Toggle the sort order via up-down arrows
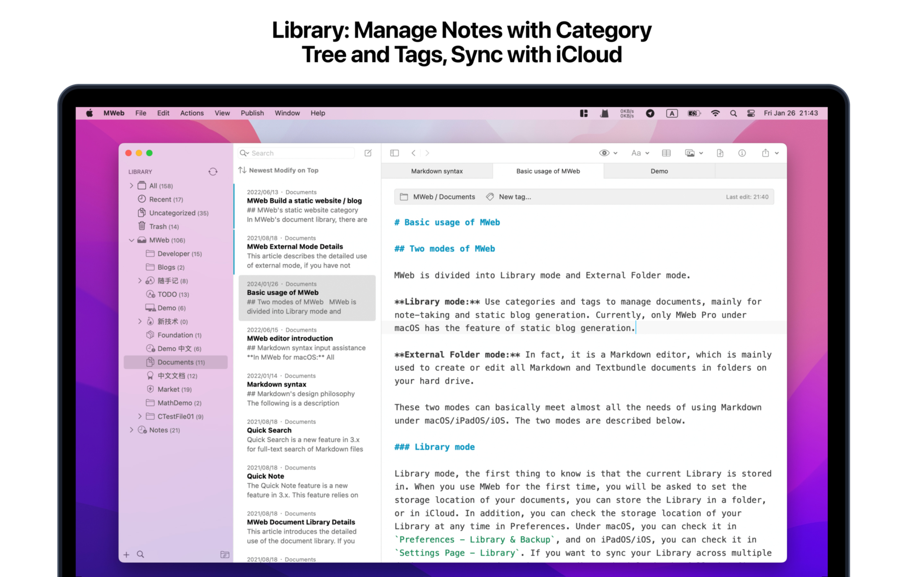924x577 pixels. click(x=243, y=170)
